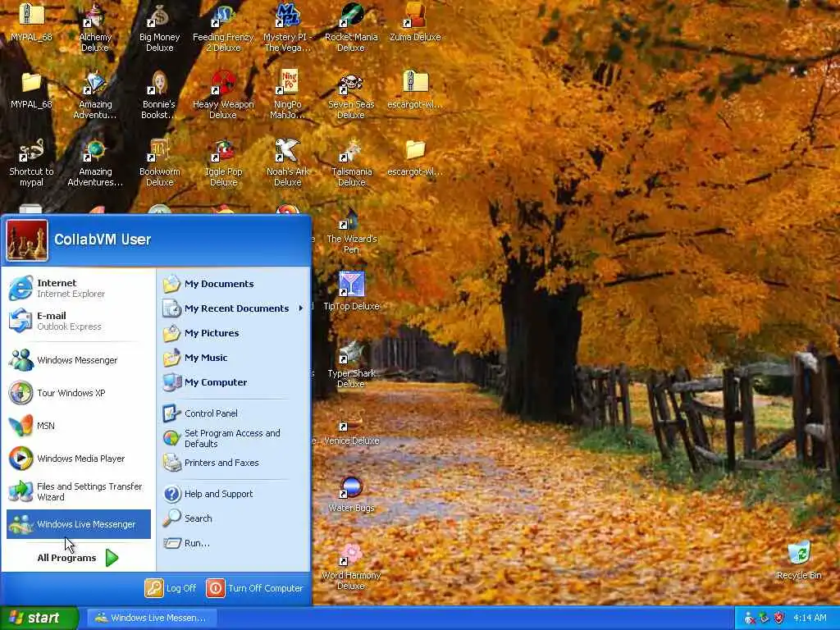Select Bonnie's Bookstore desktop icon
This screenshot has height=630, width=840.
[159, 95]
